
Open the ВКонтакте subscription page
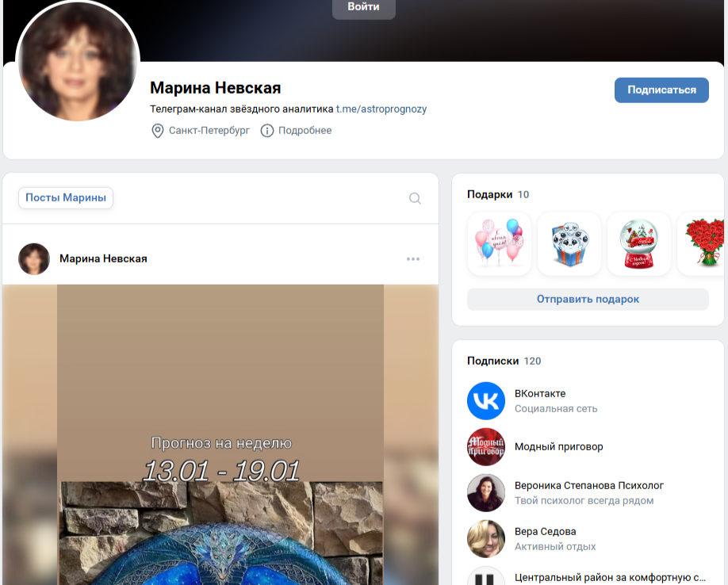coord(540,393)
